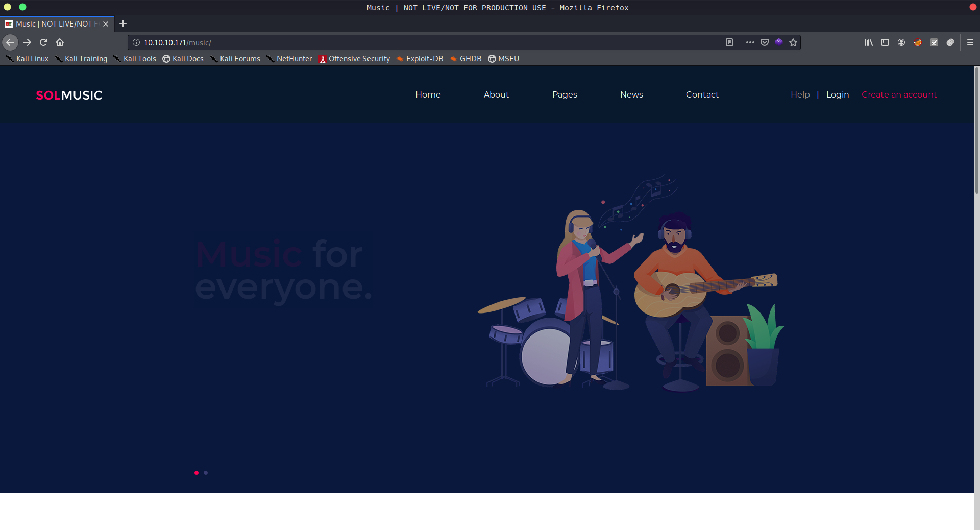Screen dimensions: 980x530
Task: Open the Kali Training bookmark
Action: [81, 59]
